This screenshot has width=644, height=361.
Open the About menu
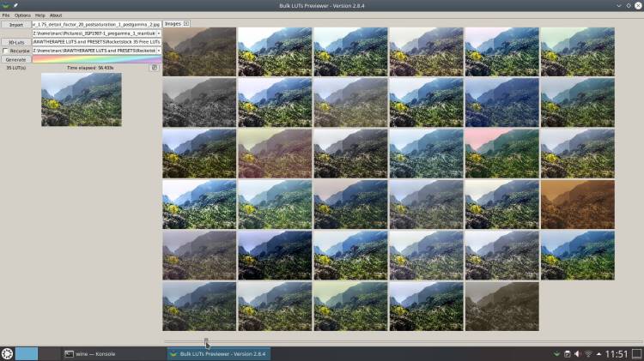[56, 15]
